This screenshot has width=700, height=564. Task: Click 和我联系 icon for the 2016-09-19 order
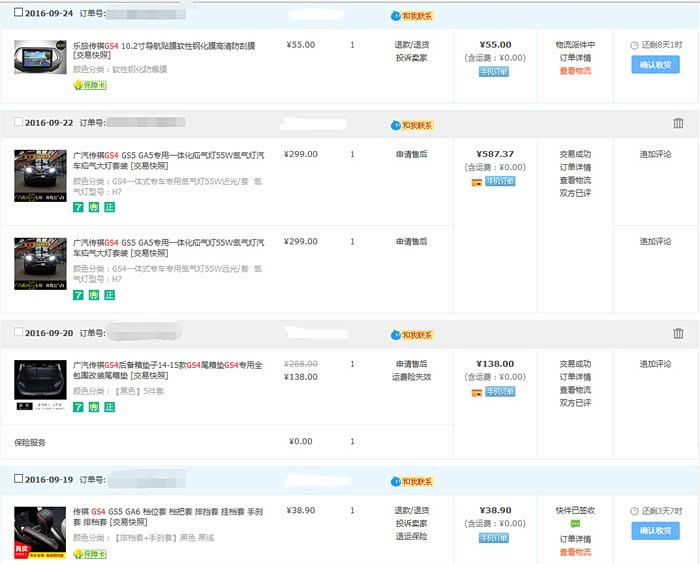tap(411, 480)
